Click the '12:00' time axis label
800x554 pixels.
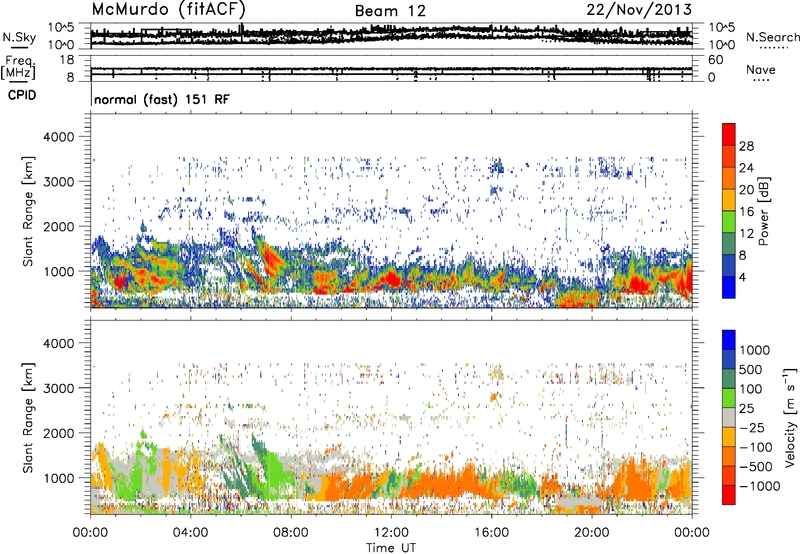point(391,533)
